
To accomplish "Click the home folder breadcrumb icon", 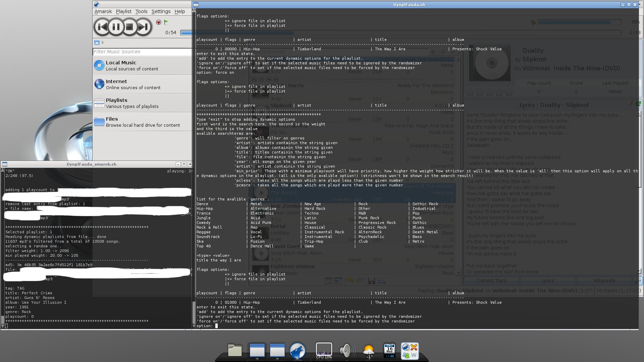I will (97, 43).
